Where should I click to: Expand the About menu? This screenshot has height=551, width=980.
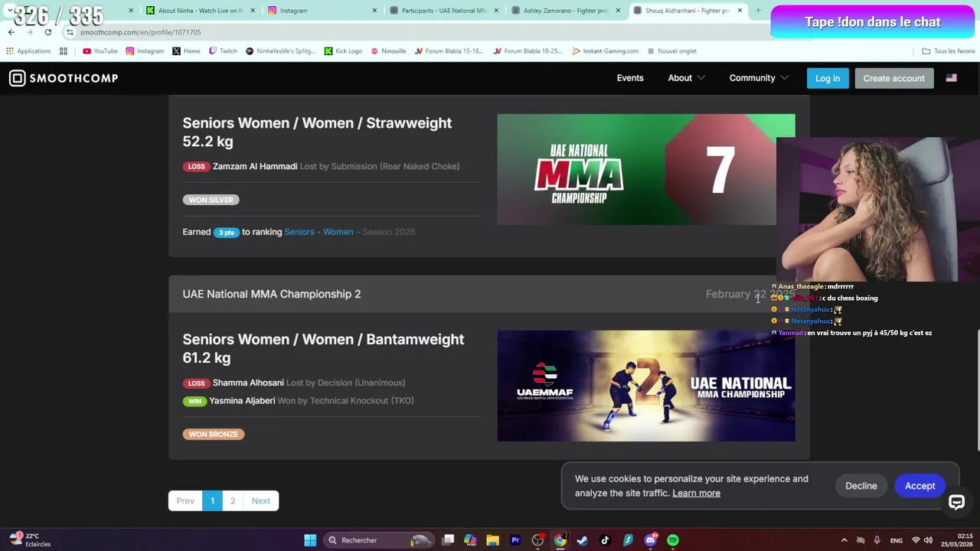point(685,78)
